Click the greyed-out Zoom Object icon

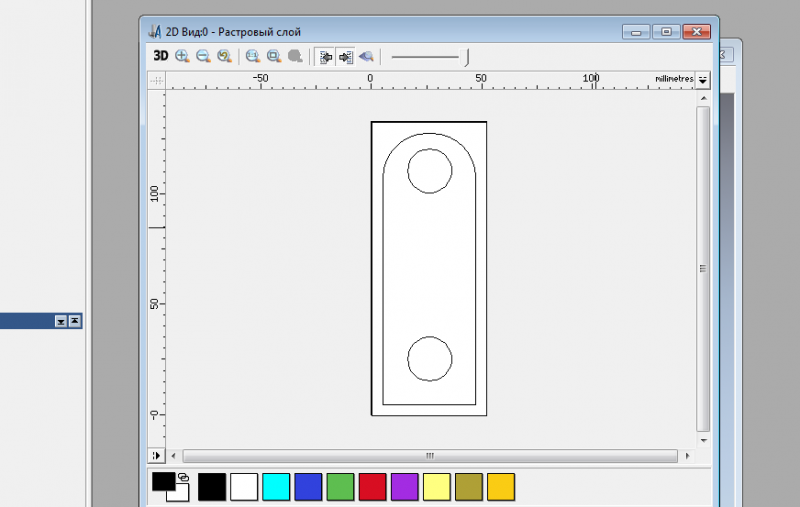click(x=295, y=56)
